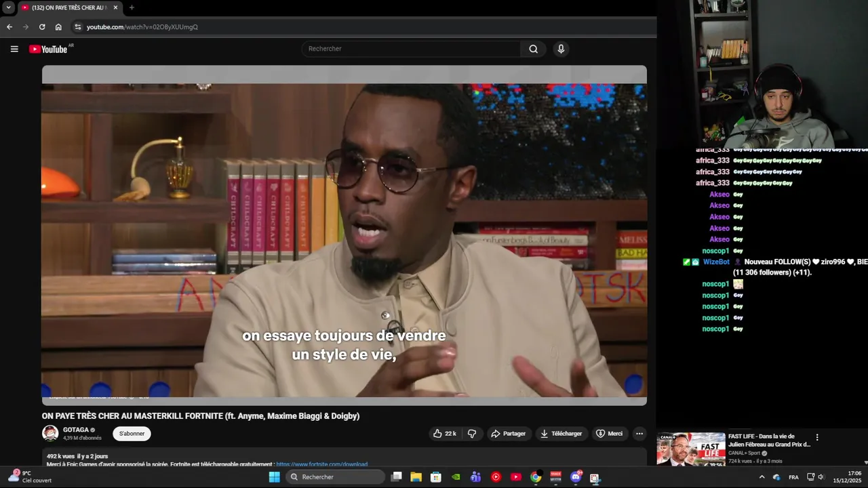Click the CANAL+ Sport channel name

[744, 453]
